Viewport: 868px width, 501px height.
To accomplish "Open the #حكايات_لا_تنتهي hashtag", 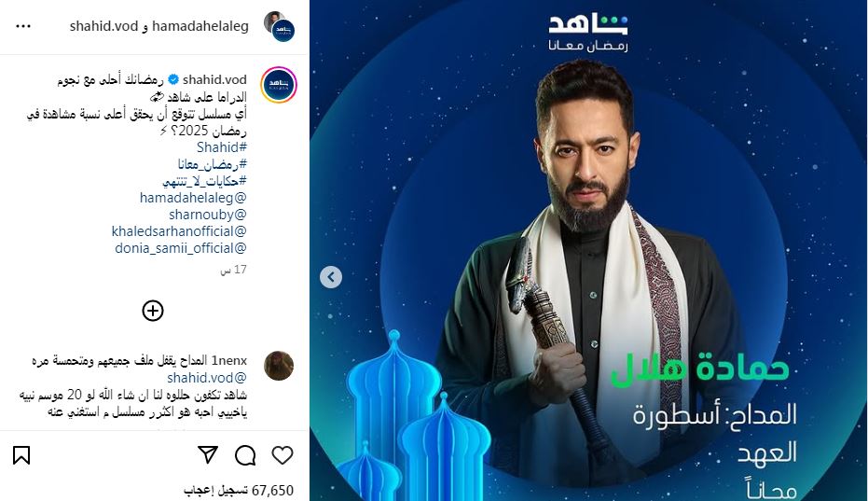I will pyautogui.click(x=204, y=181).
